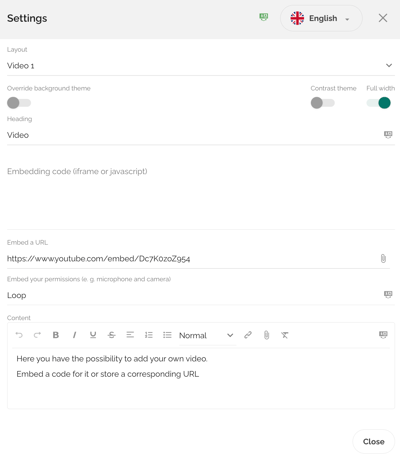
Task: Click the insert link icon
Action: pos(248,335)
